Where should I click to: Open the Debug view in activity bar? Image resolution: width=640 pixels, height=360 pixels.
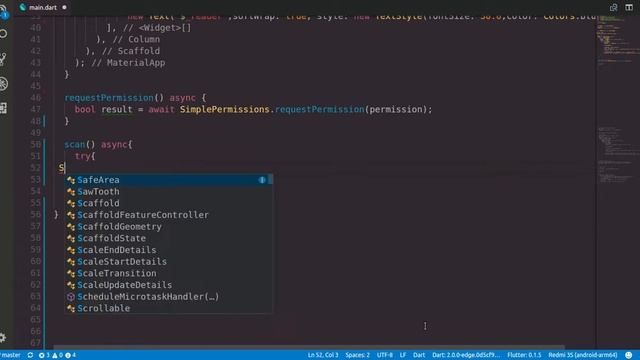[x=3, y=84]
